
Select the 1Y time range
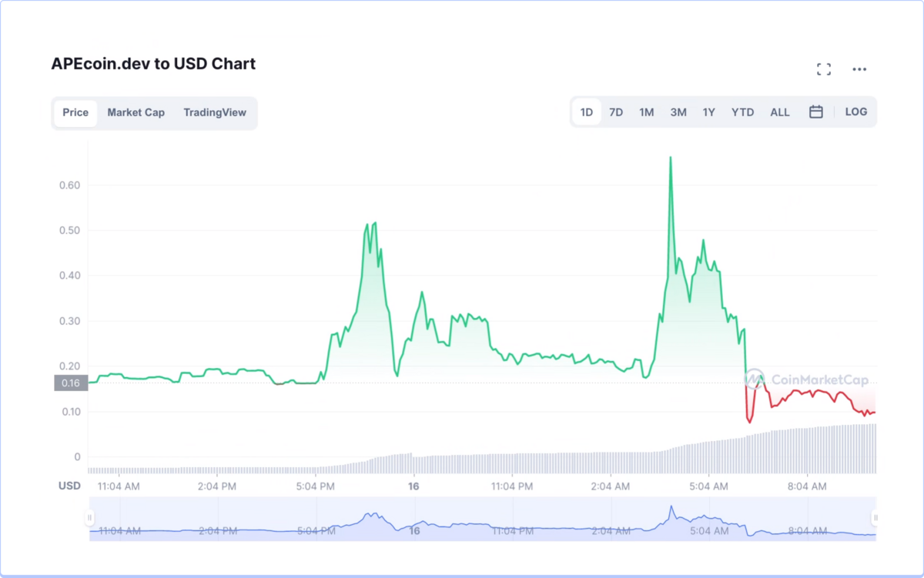709,112
